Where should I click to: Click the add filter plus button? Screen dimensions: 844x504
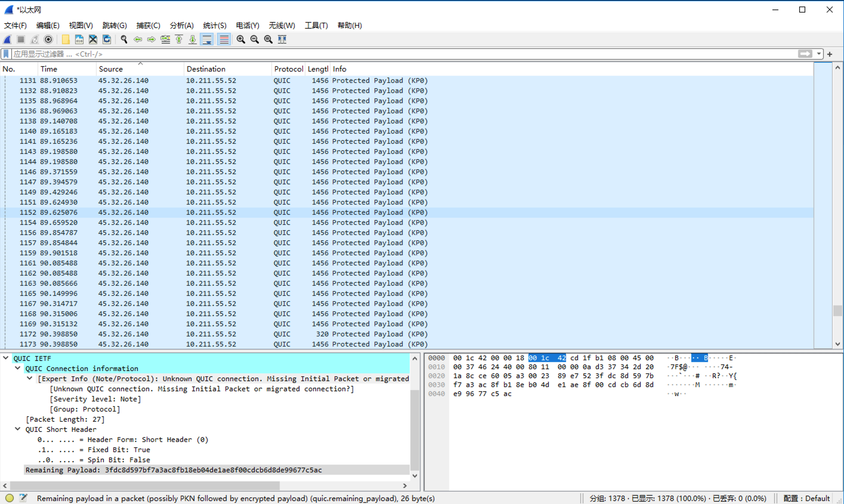(830, 54)
